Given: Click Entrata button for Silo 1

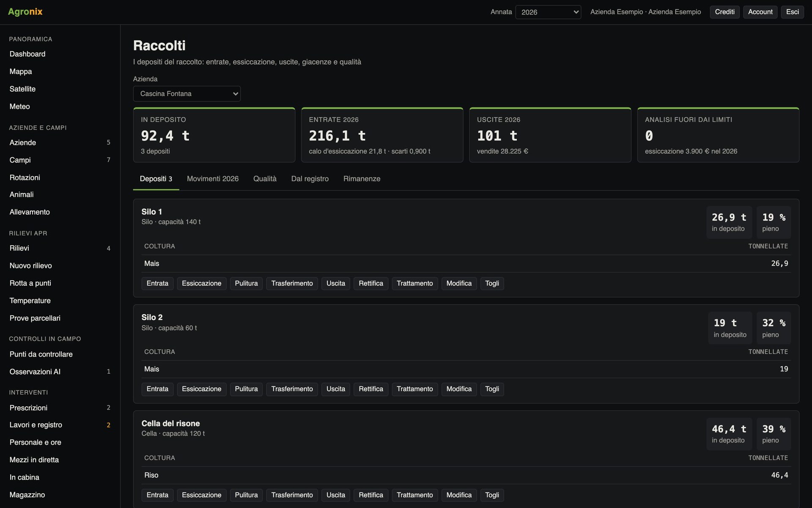Looking at the screenshot, I should click(157, 283).
